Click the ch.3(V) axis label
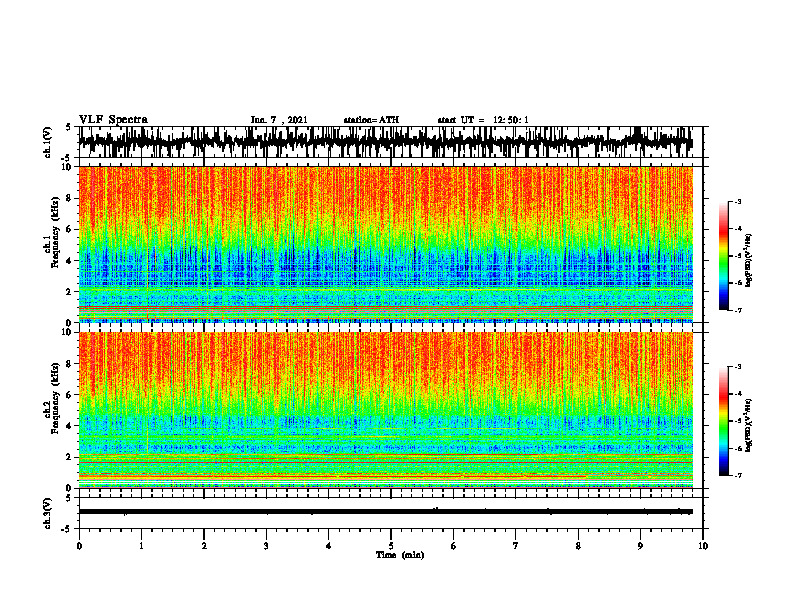 [48, 513]
